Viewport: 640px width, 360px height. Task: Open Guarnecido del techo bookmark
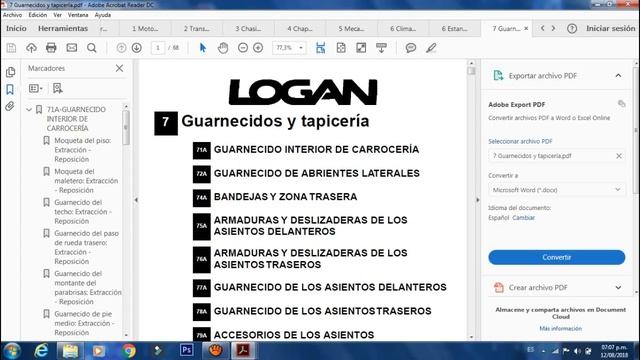[x=83, y=212]
